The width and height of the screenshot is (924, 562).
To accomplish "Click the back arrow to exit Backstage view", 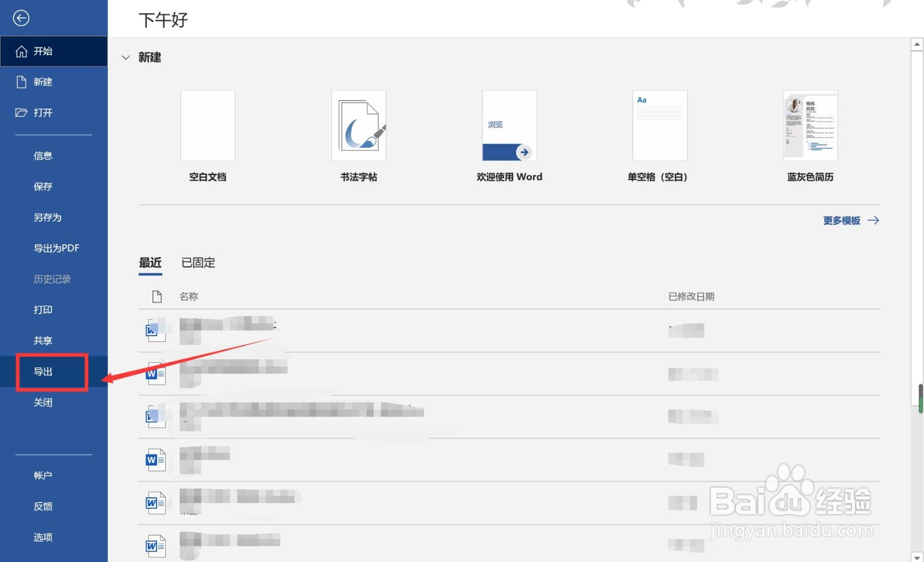I will [x=21, y=18].
